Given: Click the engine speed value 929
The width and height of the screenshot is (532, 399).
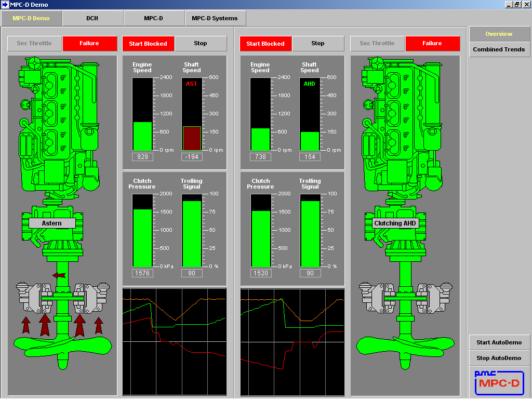Looking at the screenshot, I should tap(142, 157).
